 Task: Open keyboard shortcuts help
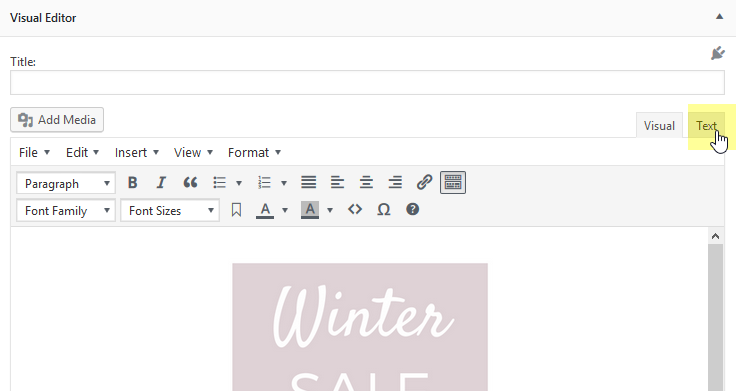click(413, 209)
